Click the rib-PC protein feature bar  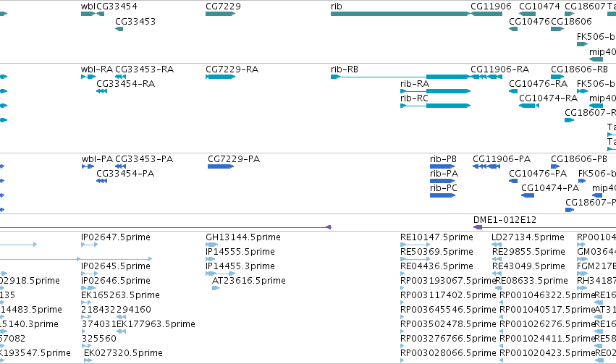(x=442, y=195)
